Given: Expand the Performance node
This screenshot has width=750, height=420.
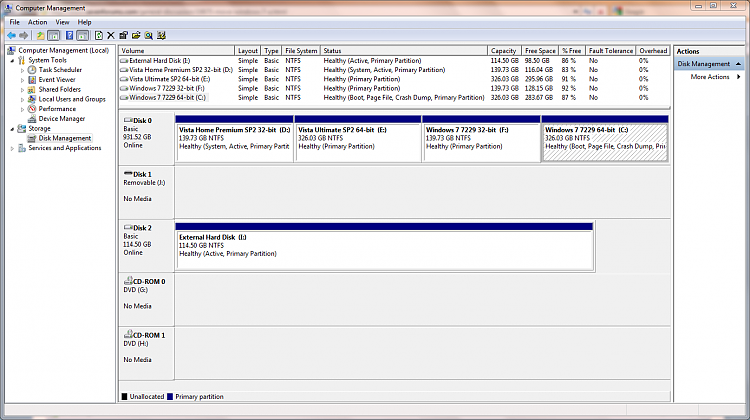Looking at the screenshot, I should pos(22,109).
